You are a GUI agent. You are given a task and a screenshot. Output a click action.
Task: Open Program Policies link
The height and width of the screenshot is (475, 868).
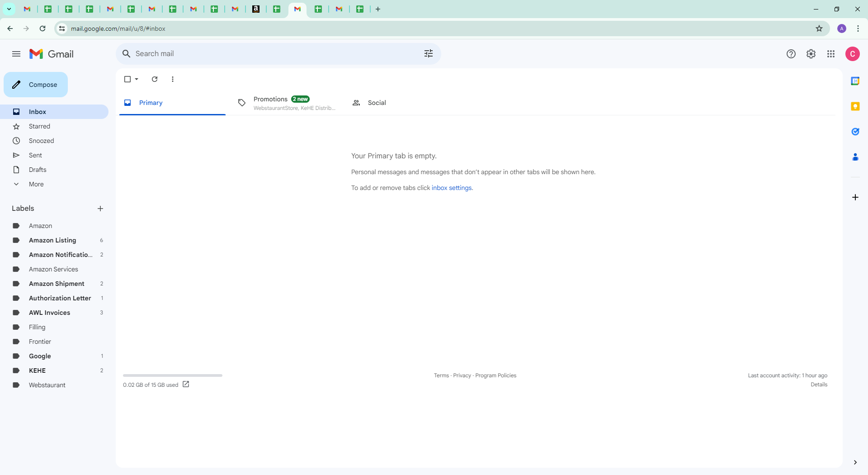495,375
